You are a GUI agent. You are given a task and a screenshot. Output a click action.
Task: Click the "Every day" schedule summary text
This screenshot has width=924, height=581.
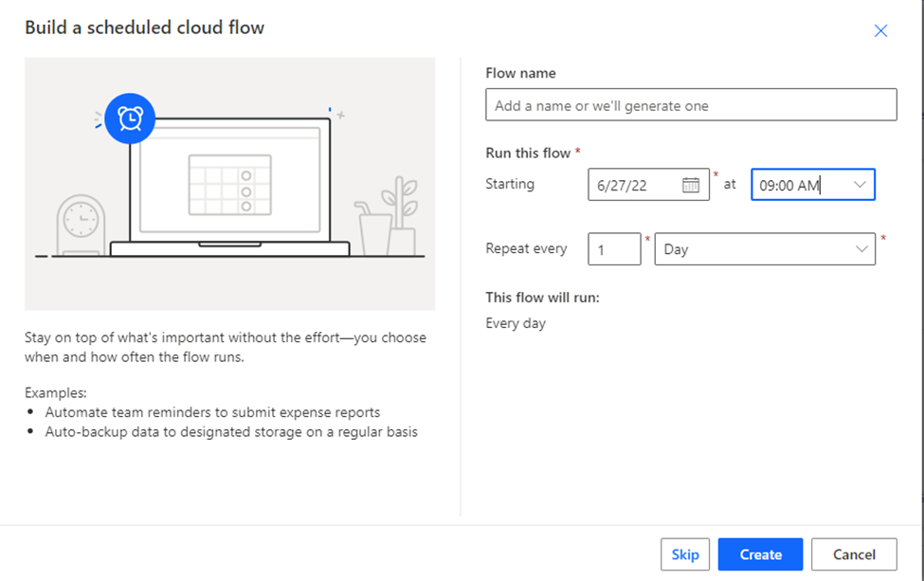516,323
